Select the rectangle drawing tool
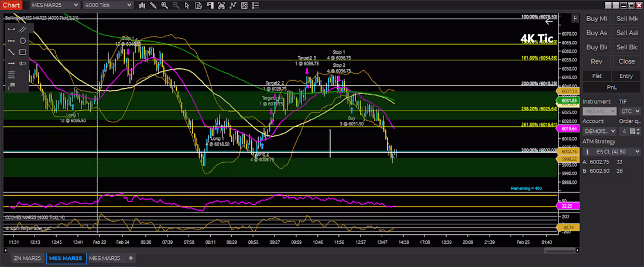 tap(23, 52)
